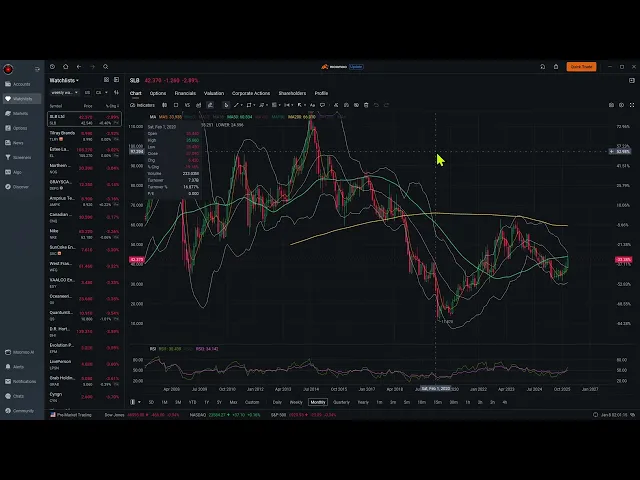Open the CA market filter dropdown
Image resolution: width=640 pixels, height=480 pixels.
point(101,93)
